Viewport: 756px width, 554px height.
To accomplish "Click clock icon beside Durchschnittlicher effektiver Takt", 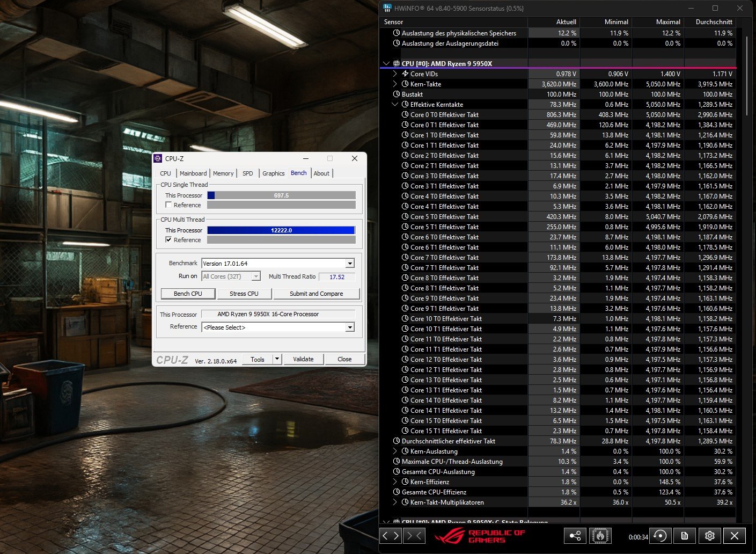I will [x=397, y=441].
